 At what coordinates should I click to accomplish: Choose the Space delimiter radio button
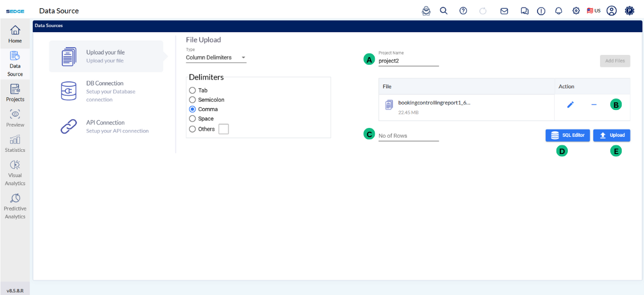click(192, 119)
